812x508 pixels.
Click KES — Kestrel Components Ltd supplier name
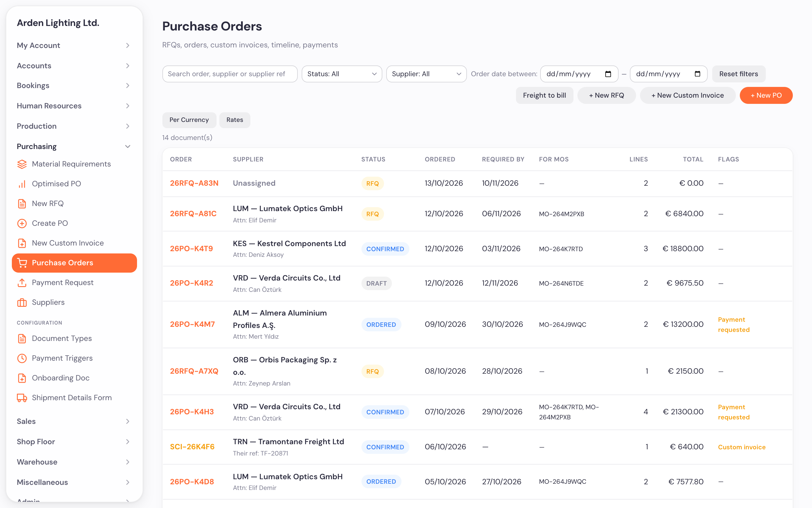pos(289,244)
